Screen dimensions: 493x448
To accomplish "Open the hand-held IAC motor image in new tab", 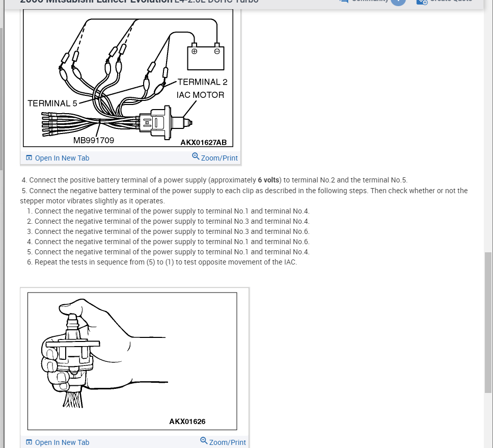I will tap(58, 442).
